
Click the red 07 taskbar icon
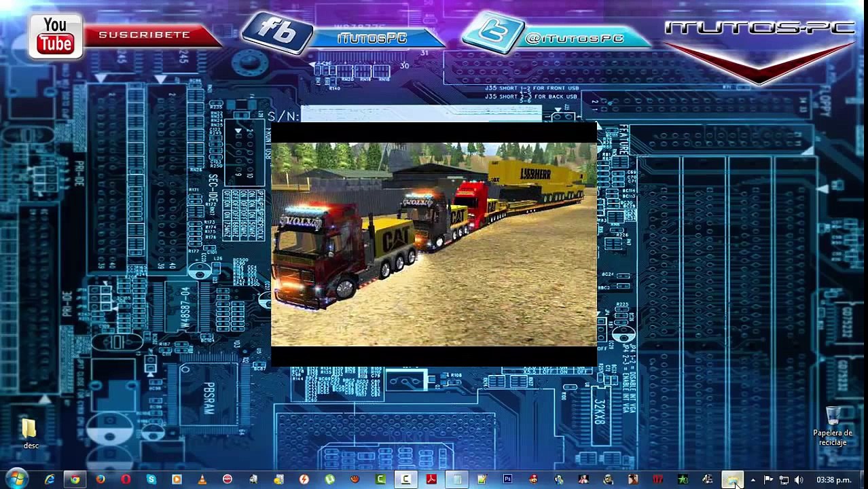657,479
